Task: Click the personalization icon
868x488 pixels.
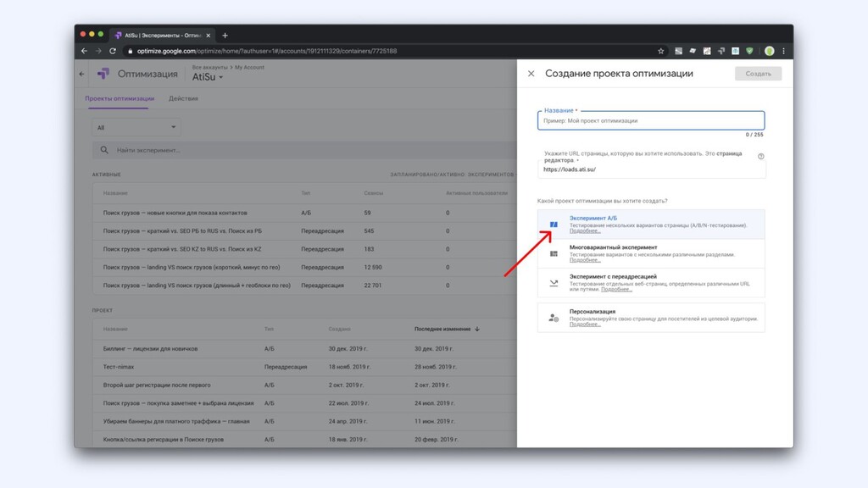Action: 554,318
